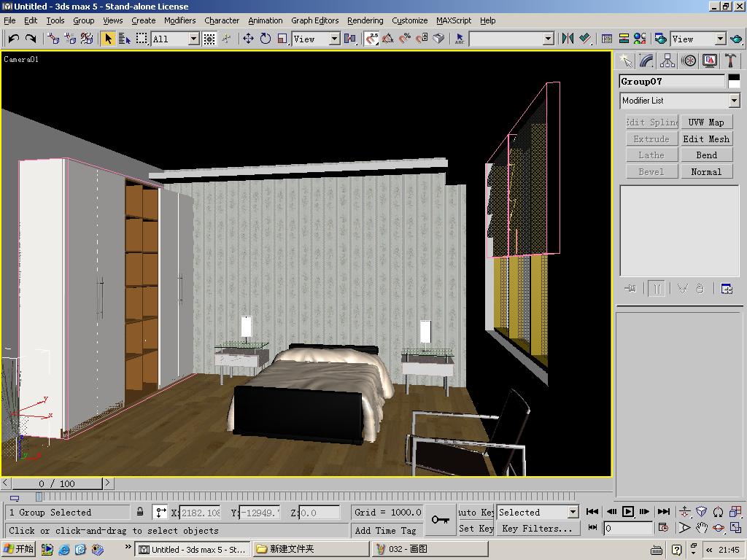The height and width of the screenshot is (560, 747).
Task: Click the time slider 0 / 100 handle
Action: [x=57, y=484]
